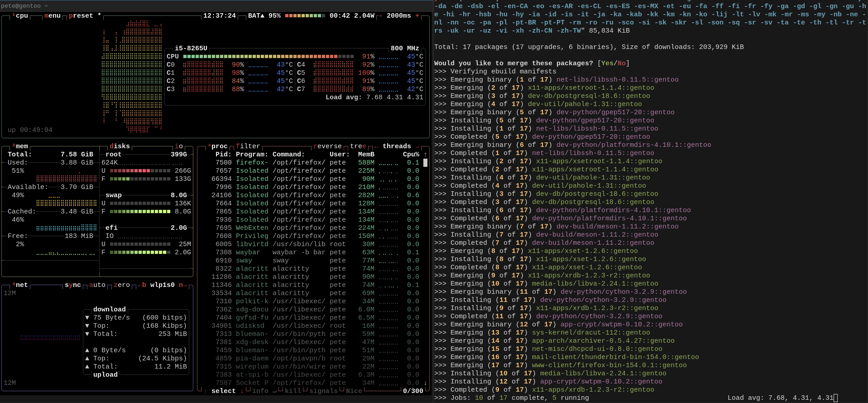Image resolution: width=868 pixels, height=403 pixels.
Task: Click kill at bottom of proc box
Action: 293,391
